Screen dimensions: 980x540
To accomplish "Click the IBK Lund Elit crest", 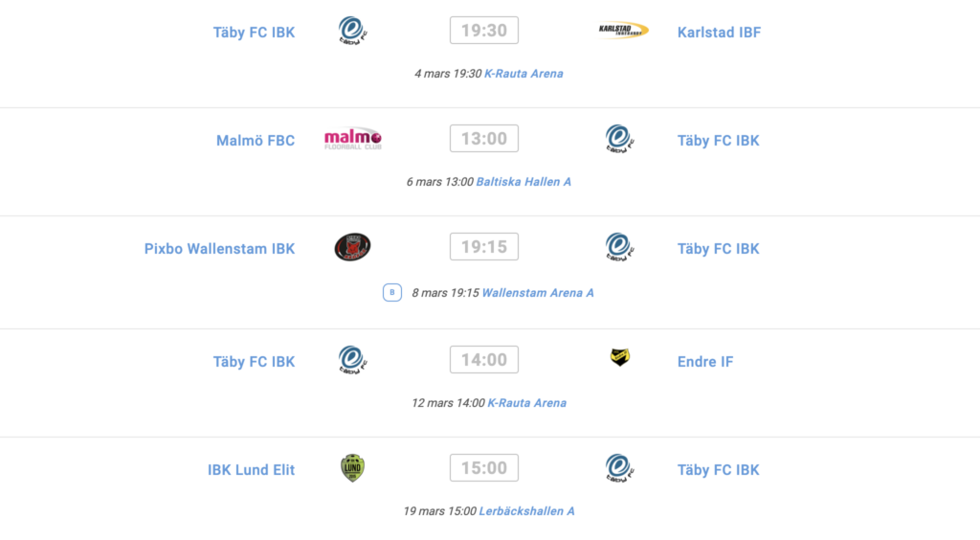I will pos(352,467).
